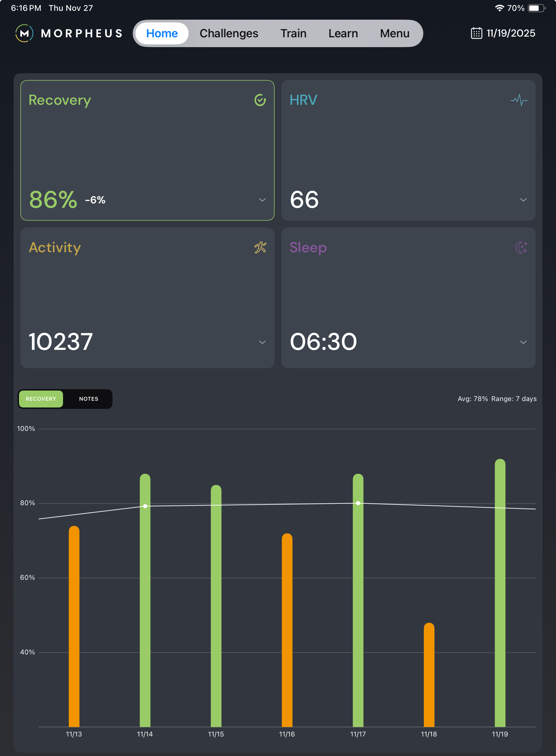Image resolution: width=556 pixels, height=756 pixels.
Task: Tap the Morpheus logo icon
Action: tap(24, 33)
